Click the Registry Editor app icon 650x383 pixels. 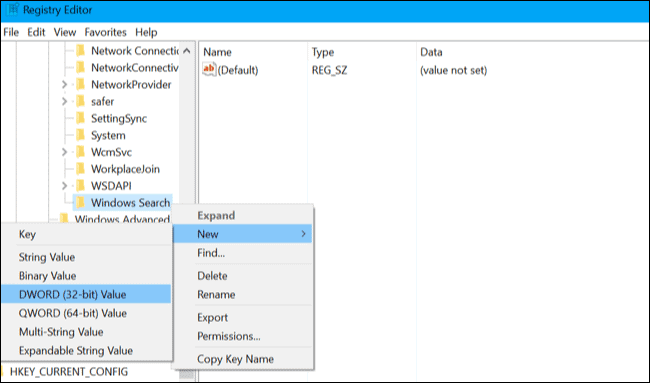click(12, 10)
